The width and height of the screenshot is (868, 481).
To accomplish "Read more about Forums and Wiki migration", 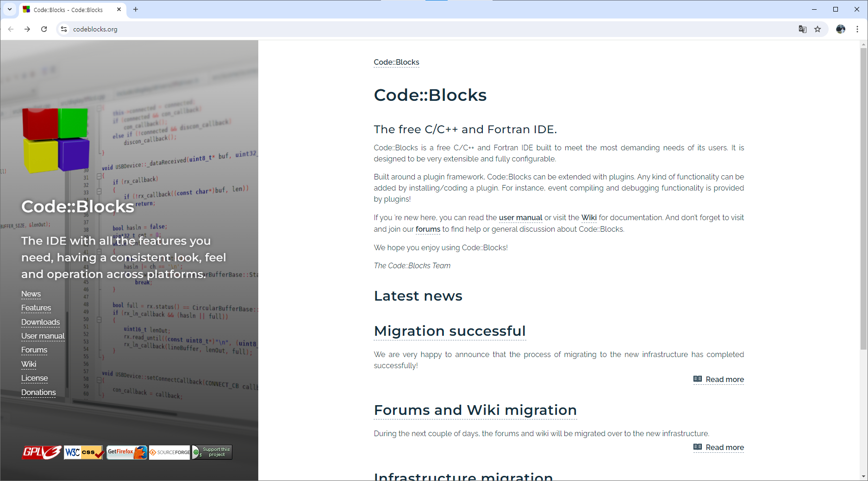I will [718, 448].
